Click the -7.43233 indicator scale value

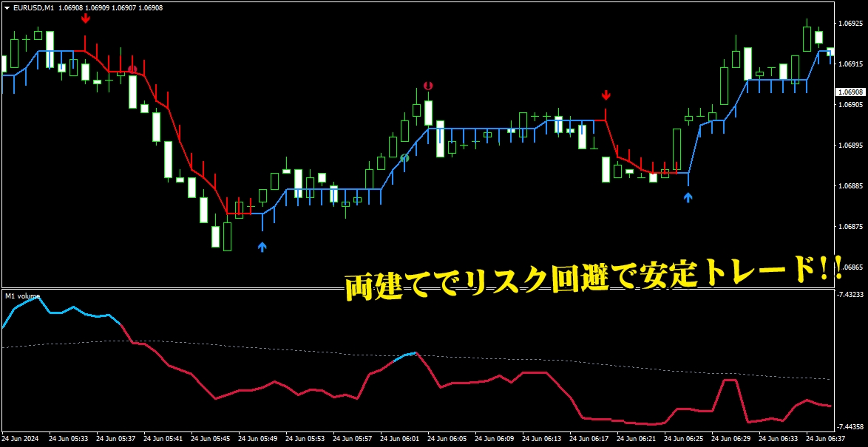coord(851,295)
